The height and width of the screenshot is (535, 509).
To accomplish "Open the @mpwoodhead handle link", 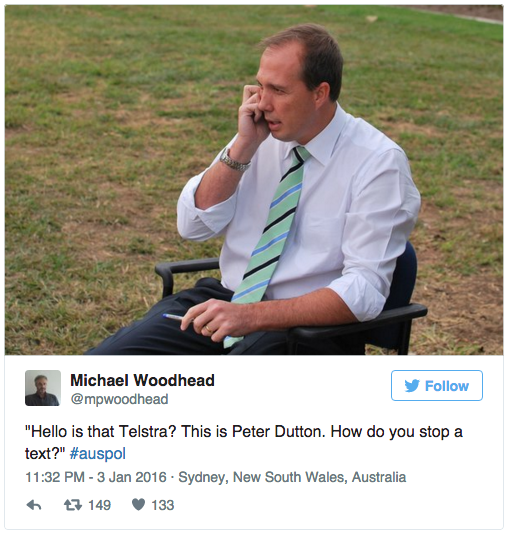I will click(119, 399).
